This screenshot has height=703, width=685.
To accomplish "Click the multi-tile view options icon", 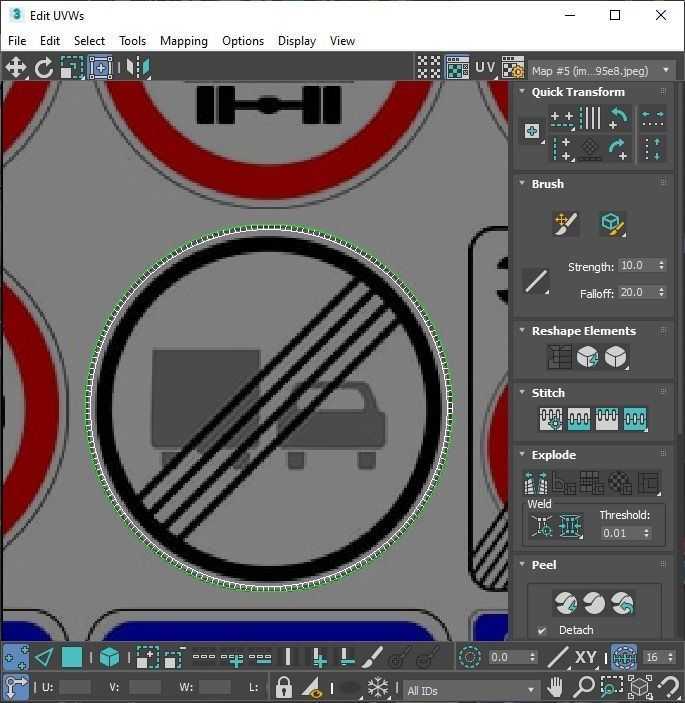I will [429, 68].
